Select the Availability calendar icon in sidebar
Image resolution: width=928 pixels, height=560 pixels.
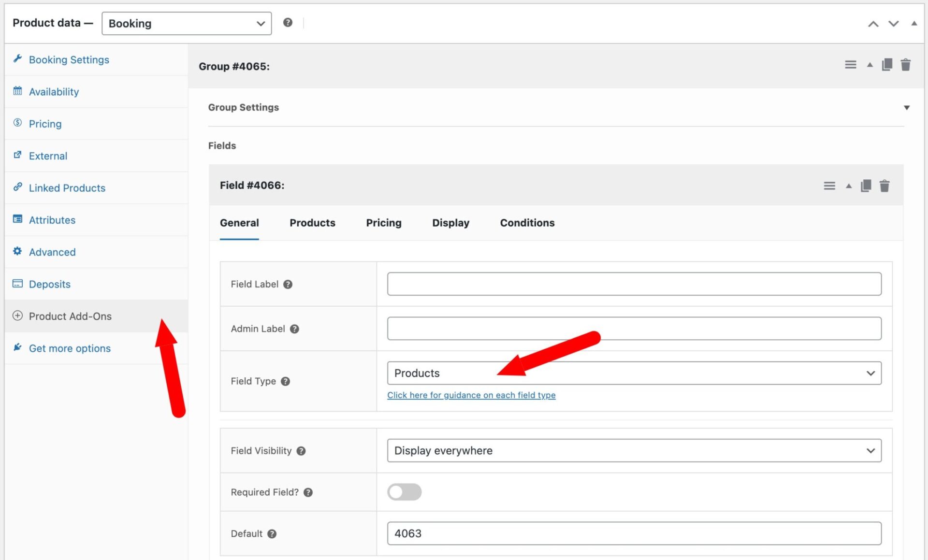[x=17, y=91]
